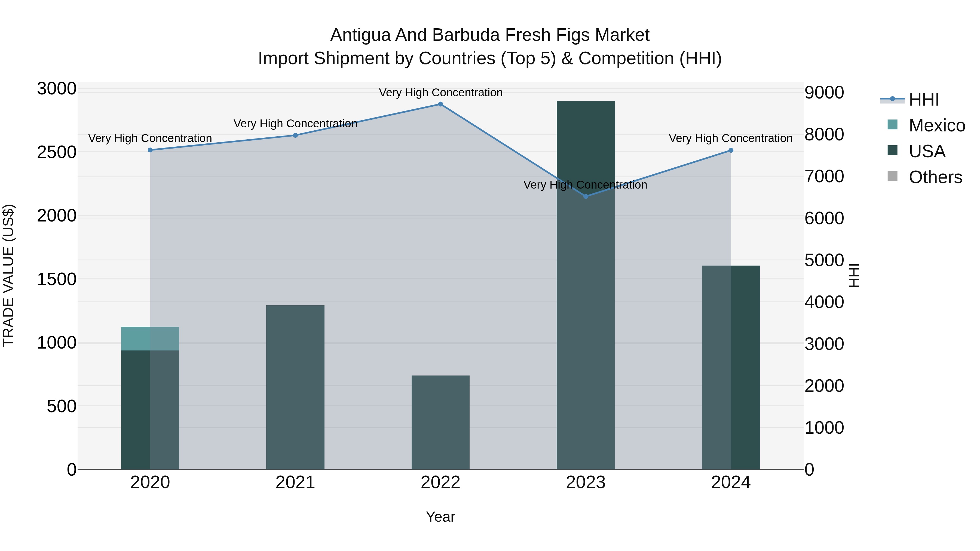The image size is (980, 551).
Task: Click the HHI line marker icon in legend
Action: point(892,99)
